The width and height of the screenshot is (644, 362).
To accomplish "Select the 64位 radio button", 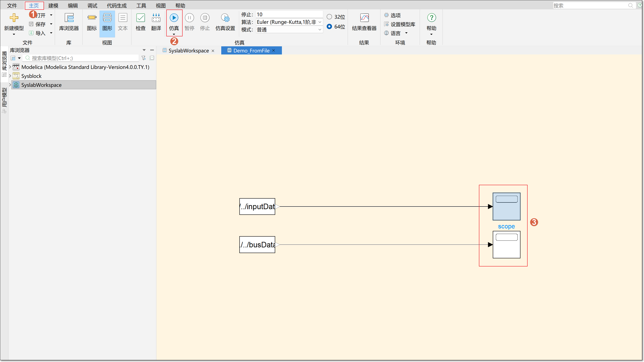I will [x=329, y=26].
